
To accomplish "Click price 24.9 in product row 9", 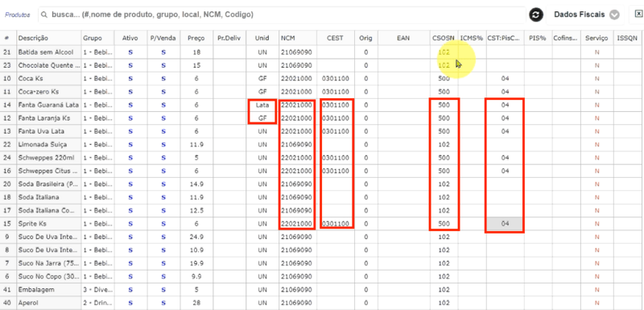I will (x=196, y=237).
